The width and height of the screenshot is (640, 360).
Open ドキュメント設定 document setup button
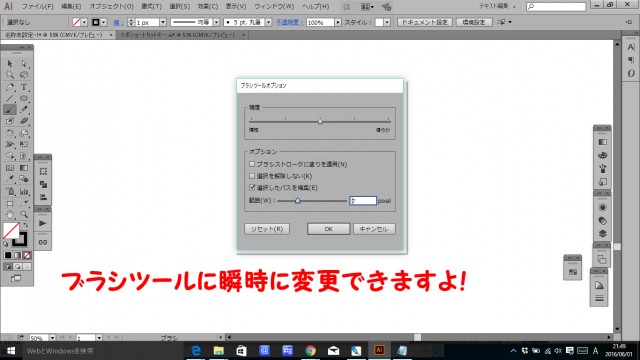pyautogui.click(x=424, y=22)
